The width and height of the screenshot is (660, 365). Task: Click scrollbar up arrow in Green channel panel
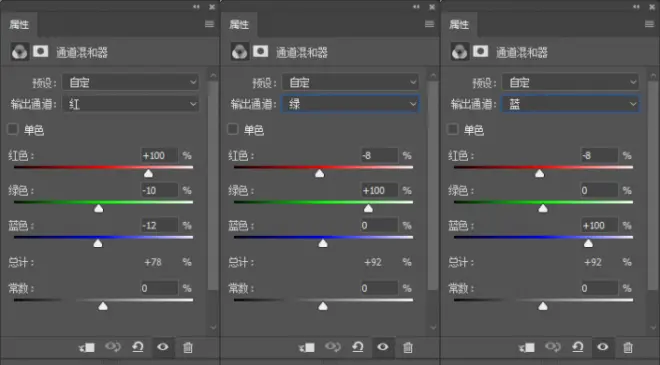click(x=433, y=76)
